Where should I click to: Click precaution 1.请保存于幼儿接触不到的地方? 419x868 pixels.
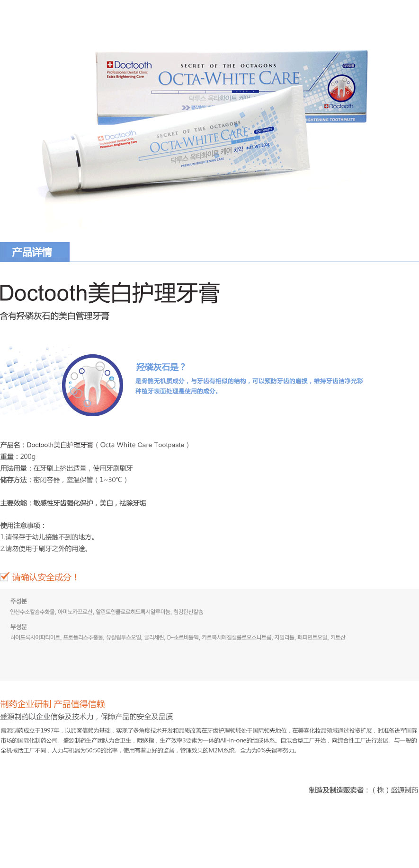click(49, 537)
